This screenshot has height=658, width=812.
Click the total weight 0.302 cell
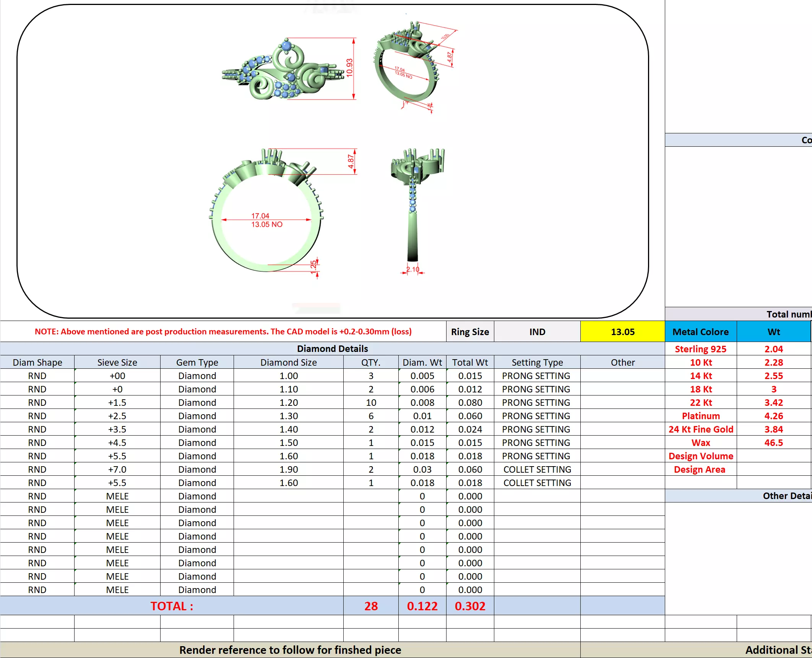pos(470,606)
